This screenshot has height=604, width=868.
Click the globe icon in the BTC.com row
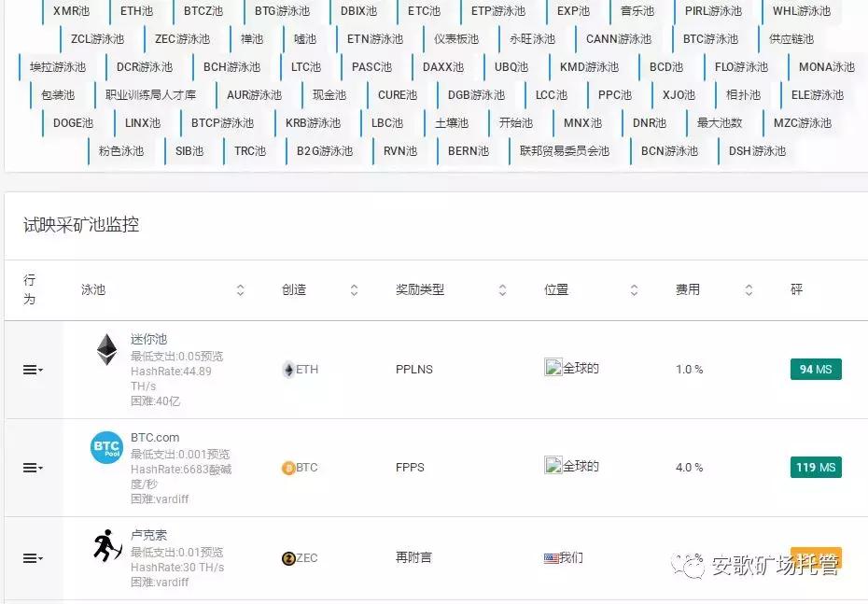point(553,466)
